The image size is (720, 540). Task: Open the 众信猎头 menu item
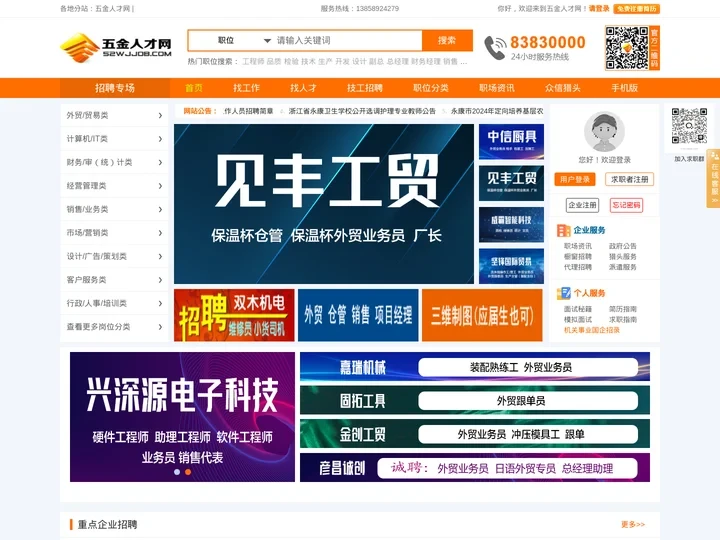coord(563,88)
